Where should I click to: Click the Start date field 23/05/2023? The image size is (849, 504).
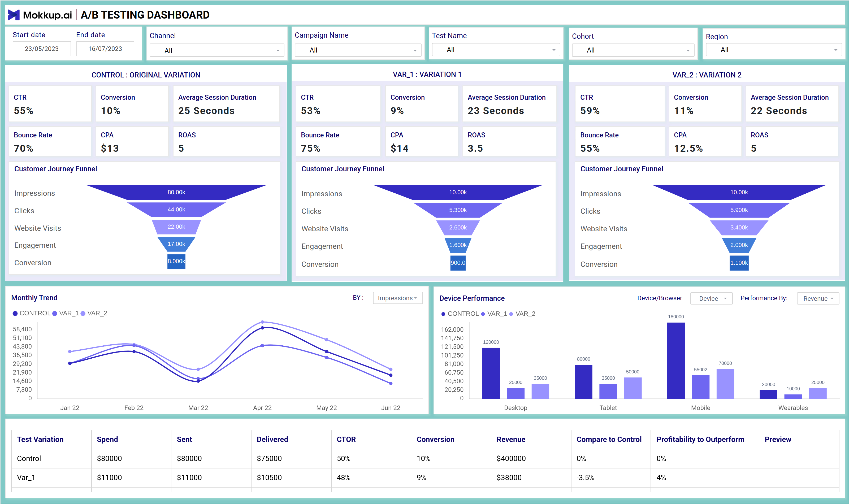tap(42, 49)
